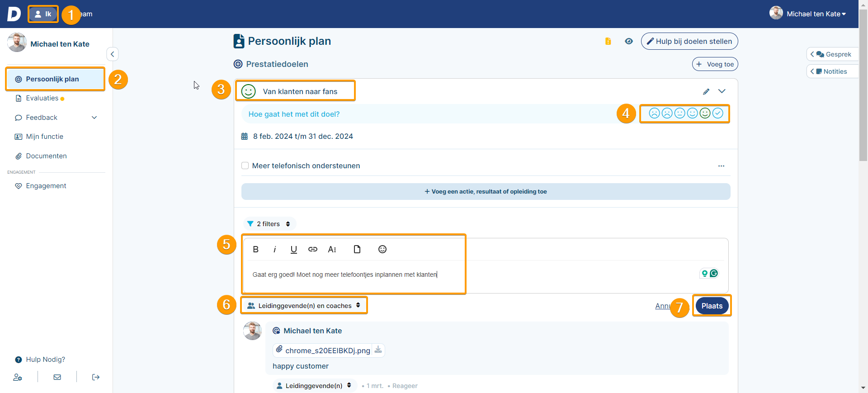Open Engagement in sidebar

click(x=46, y=186)
